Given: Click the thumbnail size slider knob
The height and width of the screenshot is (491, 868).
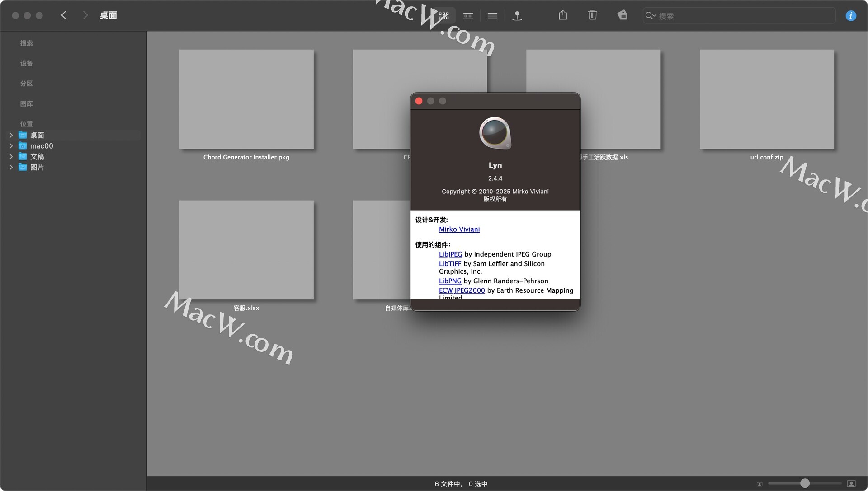Looking at the screenshot, I should [805, 483].
